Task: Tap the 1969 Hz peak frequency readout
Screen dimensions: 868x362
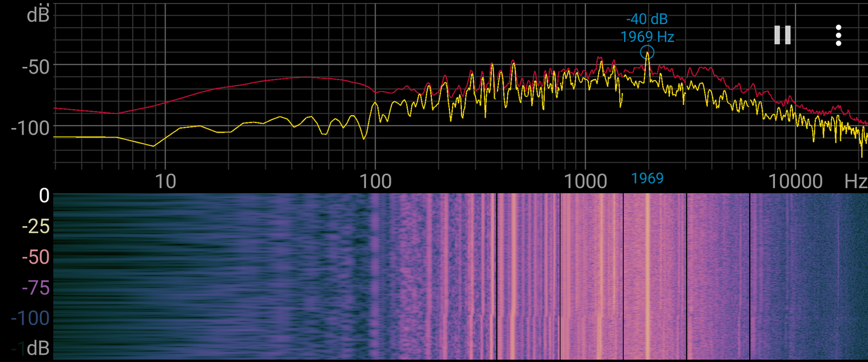Action: 647,37
